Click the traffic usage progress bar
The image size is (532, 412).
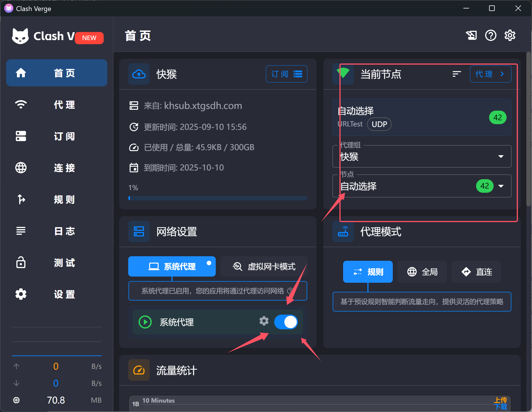tap(218, 198)
